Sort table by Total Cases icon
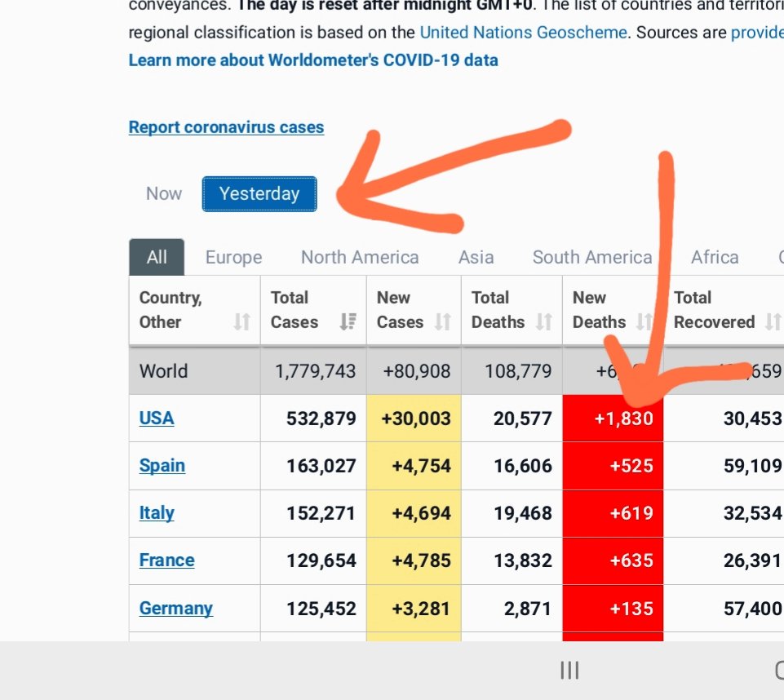 348,322
